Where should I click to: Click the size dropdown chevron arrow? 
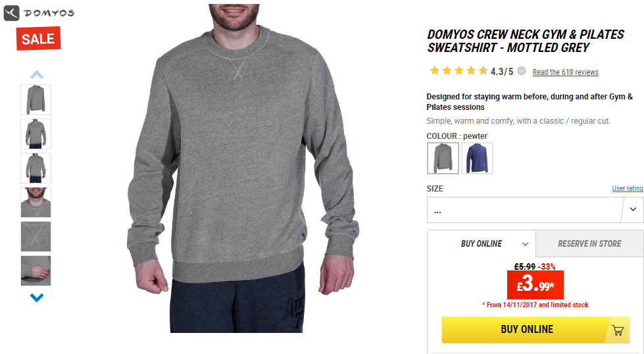[633, 209]
